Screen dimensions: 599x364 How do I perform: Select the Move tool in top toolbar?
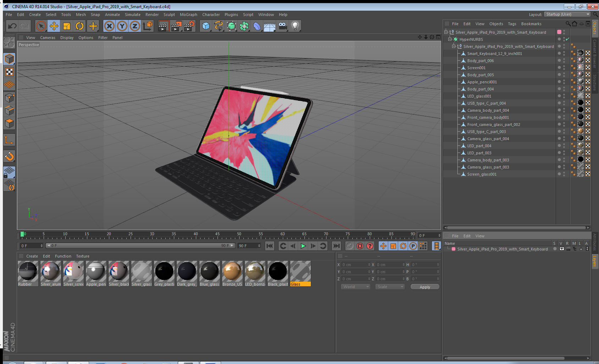(x=54, y=26)
